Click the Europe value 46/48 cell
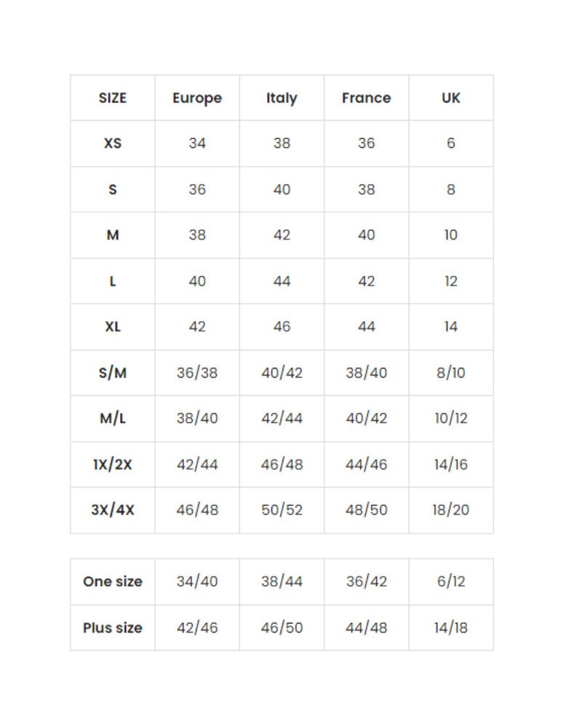This screenshot has height=728, width=582. tap(197, 510)
